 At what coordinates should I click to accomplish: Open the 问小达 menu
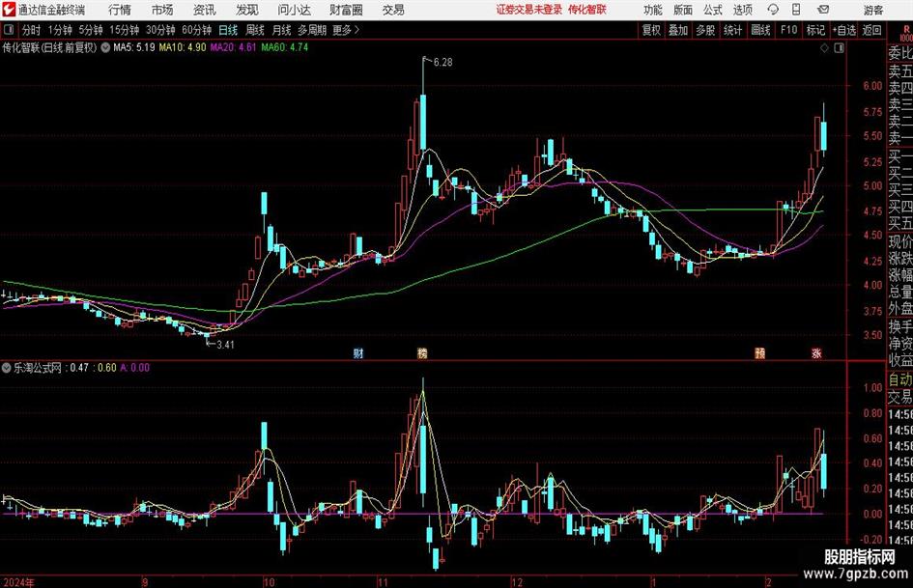(294, 10)
